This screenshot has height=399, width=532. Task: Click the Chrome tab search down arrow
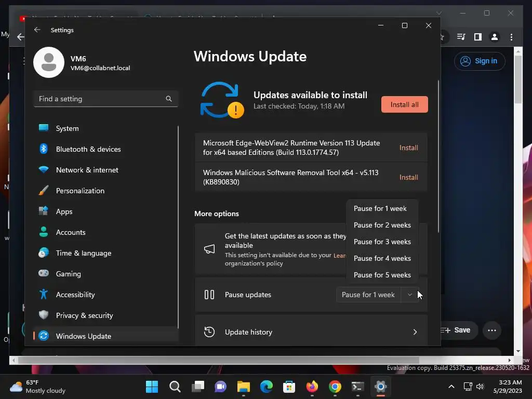438,13
